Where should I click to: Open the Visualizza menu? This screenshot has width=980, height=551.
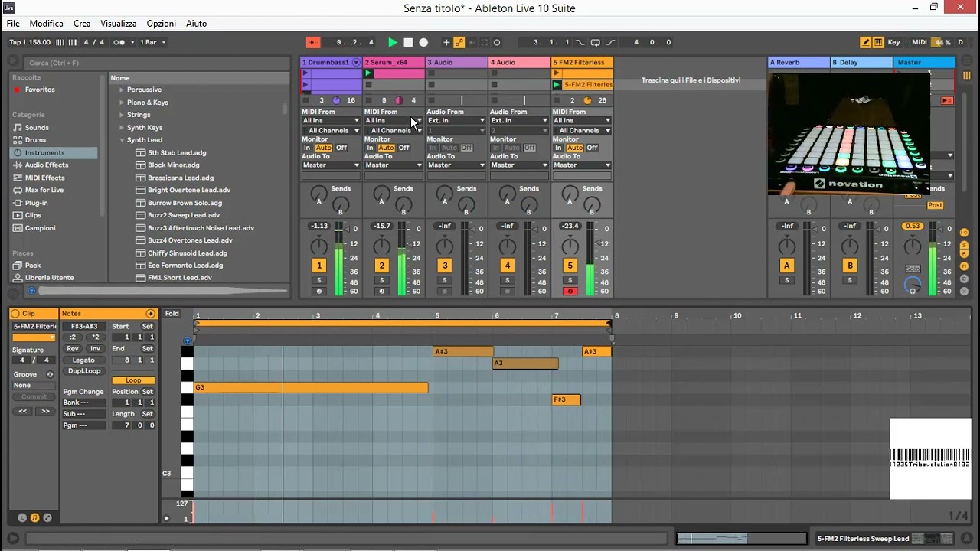pos(118,24)
